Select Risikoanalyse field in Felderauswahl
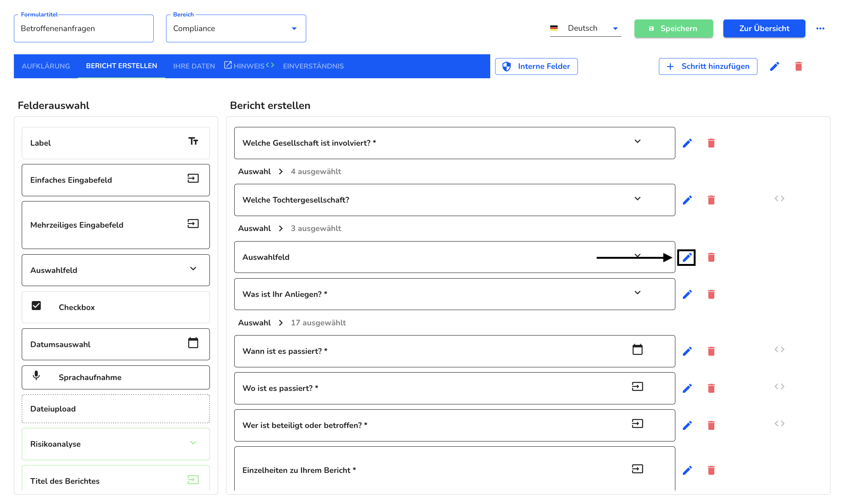The image size is (841, 504). click(116, 444)
